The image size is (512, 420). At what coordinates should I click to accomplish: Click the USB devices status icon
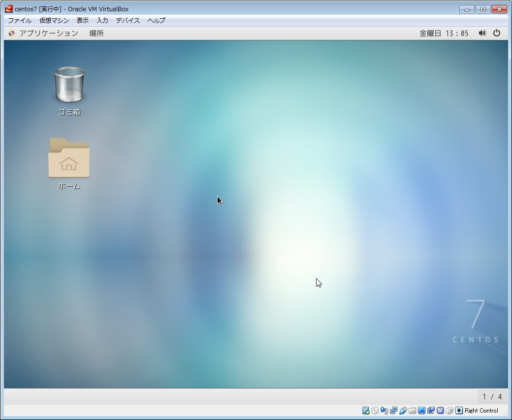(x=403, y=411)
